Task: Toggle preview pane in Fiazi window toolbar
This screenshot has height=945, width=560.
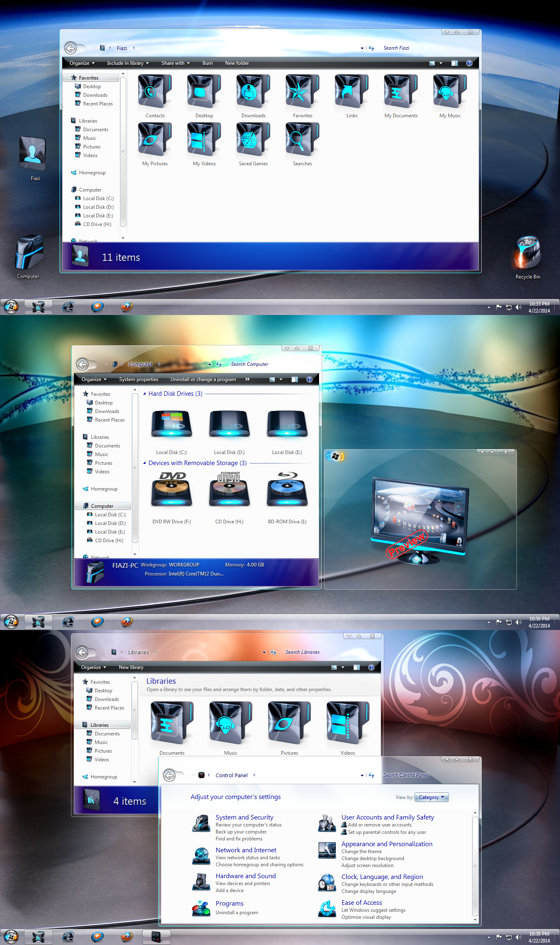Action: 454,63
